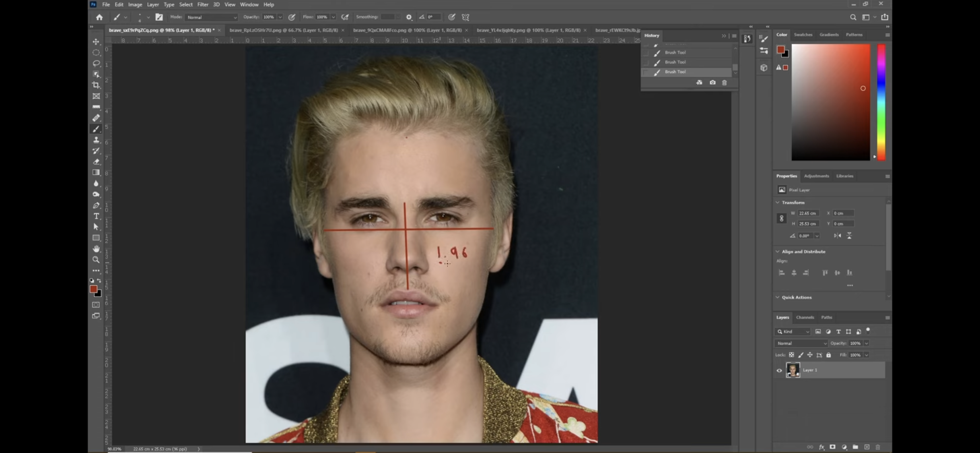This screenshot has height=453, width=980.
Task: Open brush settings gear for smoothing
Action: click(409, 17)
